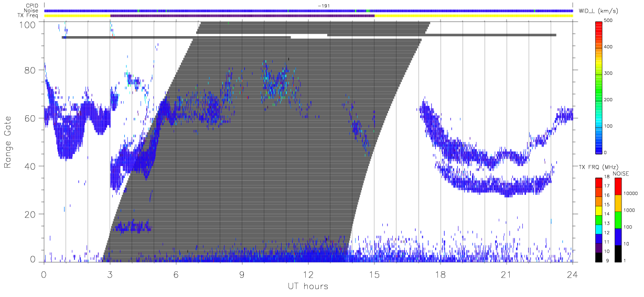Click the red segment of the TX FRQ colorbar
This screenshot has height=297, width=644.
click(599, 183)
